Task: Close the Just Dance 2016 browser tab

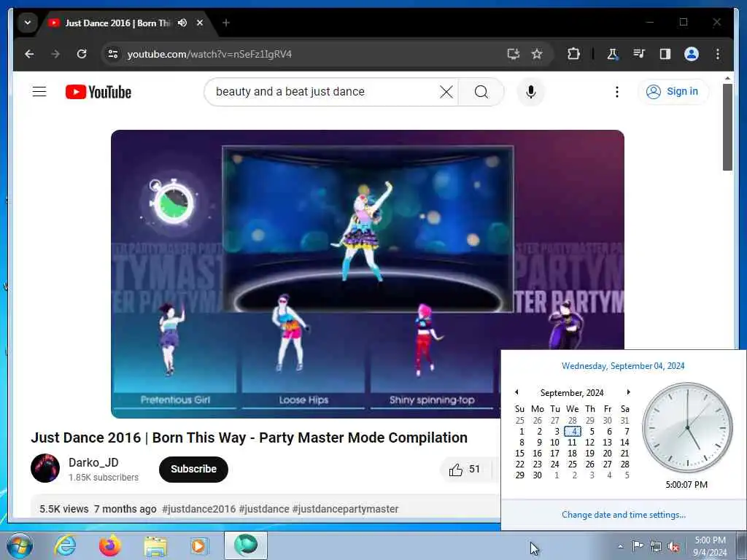Action: pos(200,23)
